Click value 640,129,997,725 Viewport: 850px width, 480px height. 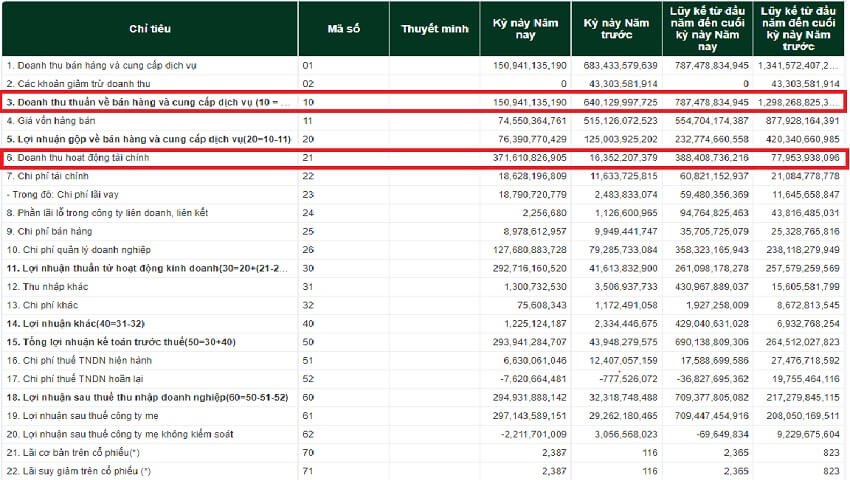click(620, 103)
